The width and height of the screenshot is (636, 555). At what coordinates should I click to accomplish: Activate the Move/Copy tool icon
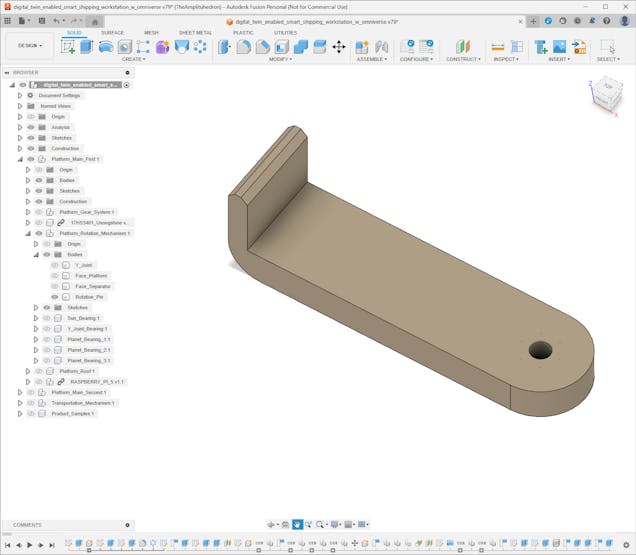coord(339,47)
